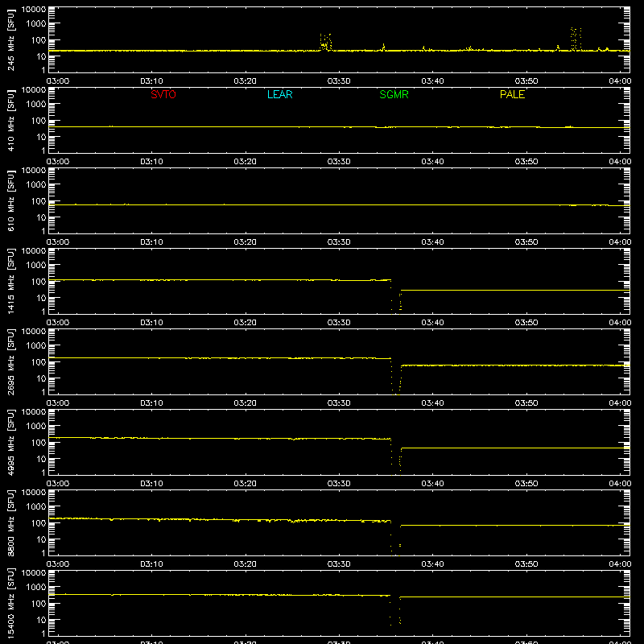Click the yellow PALE station label
This screenshot has width=644, height=644.
click(x=512, y=94)
